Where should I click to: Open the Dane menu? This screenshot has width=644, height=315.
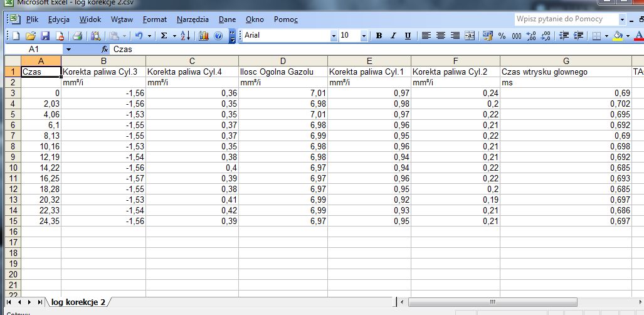click(x=227, y=19)
